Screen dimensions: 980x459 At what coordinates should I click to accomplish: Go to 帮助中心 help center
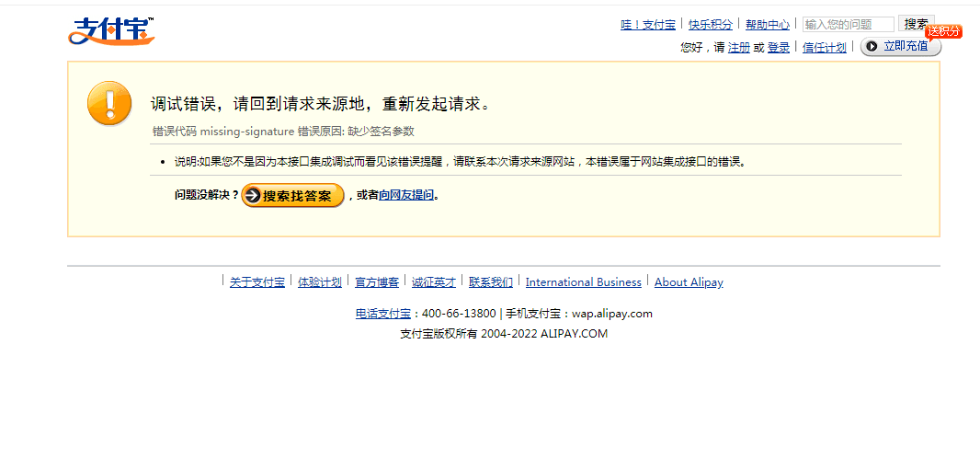click(768, 25)
